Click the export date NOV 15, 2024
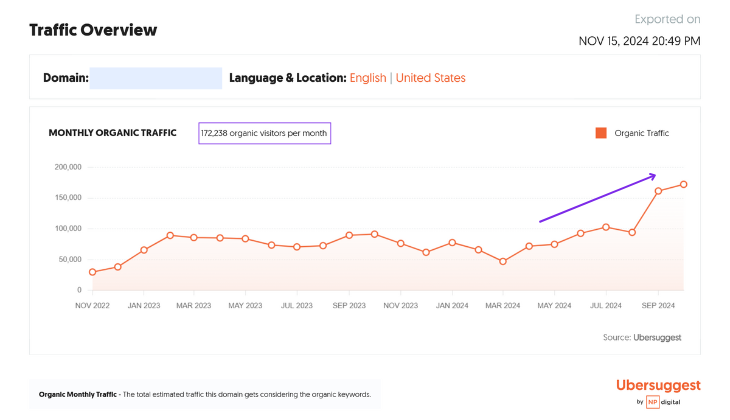Viewport: 730px width, 420px height. 640,41
